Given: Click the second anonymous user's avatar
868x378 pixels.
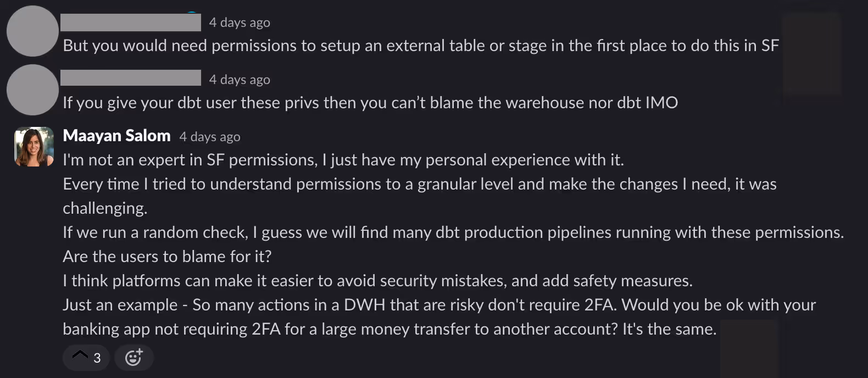Looking at the screenshot, I should (32, 90).
